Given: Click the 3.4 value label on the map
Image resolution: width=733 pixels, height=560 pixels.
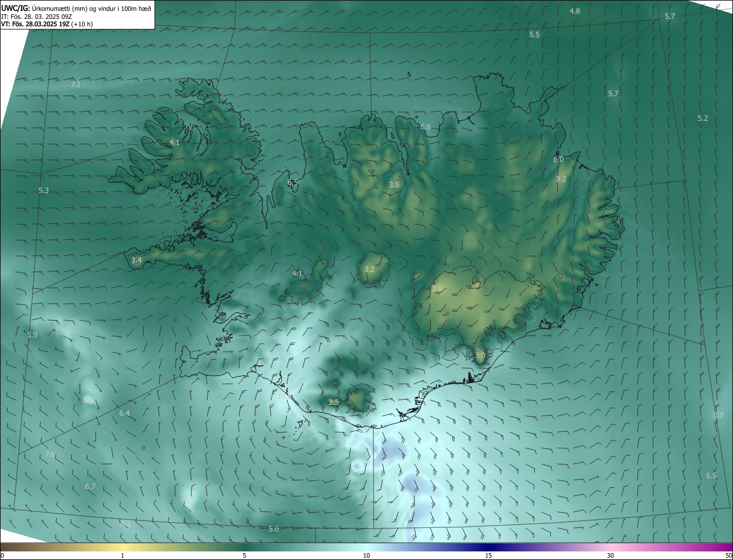Looking at the screenshot, I should (136, 261).
